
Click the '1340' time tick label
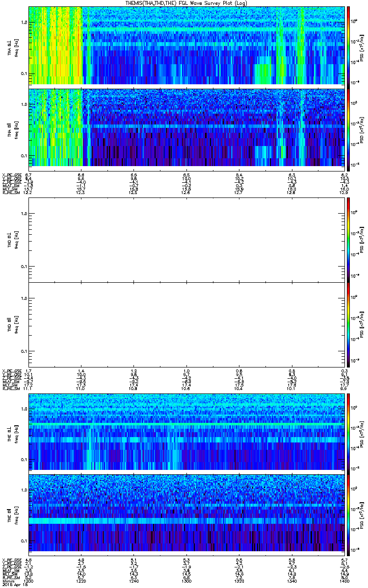[292, 580]
